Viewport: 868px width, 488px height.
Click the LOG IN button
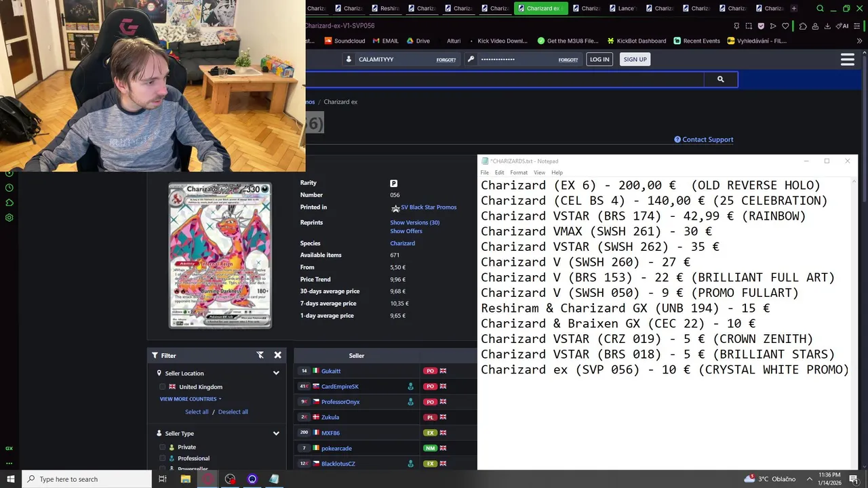coord(599,60)
